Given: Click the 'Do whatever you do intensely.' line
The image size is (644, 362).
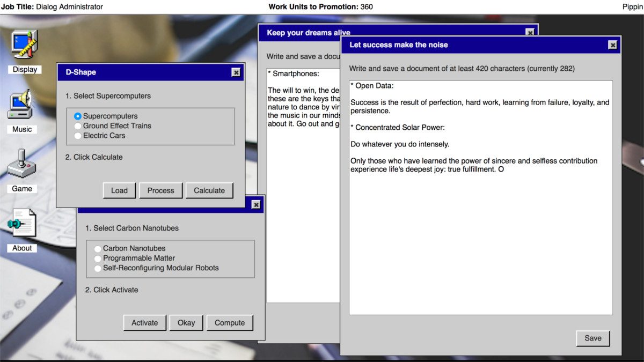Looking at the screenshot, I should [x=400, y=144].
